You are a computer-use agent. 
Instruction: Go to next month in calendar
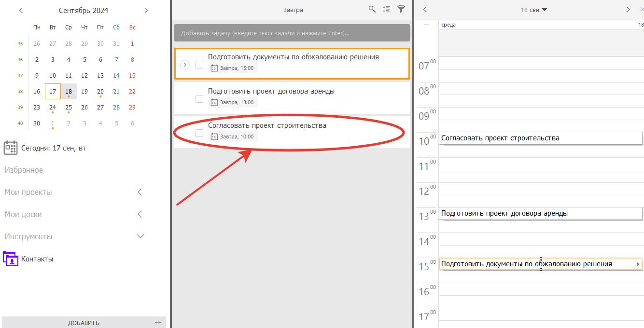[x=146, y=10]
